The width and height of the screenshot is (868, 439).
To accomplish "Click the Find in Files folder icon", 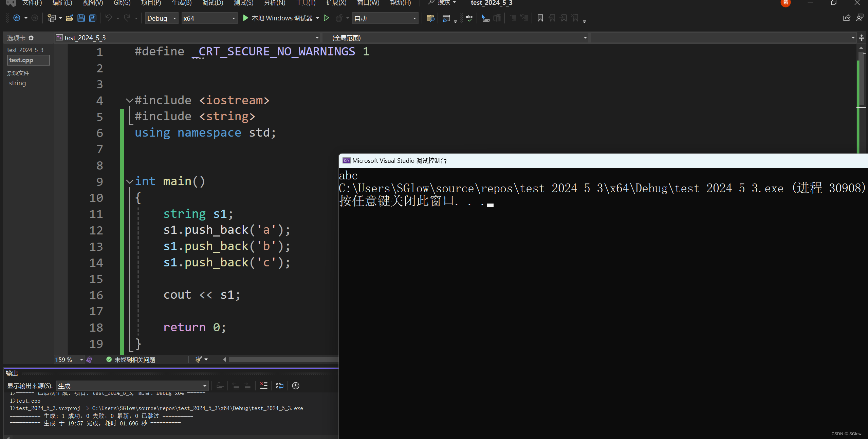I will coord(430,18).
